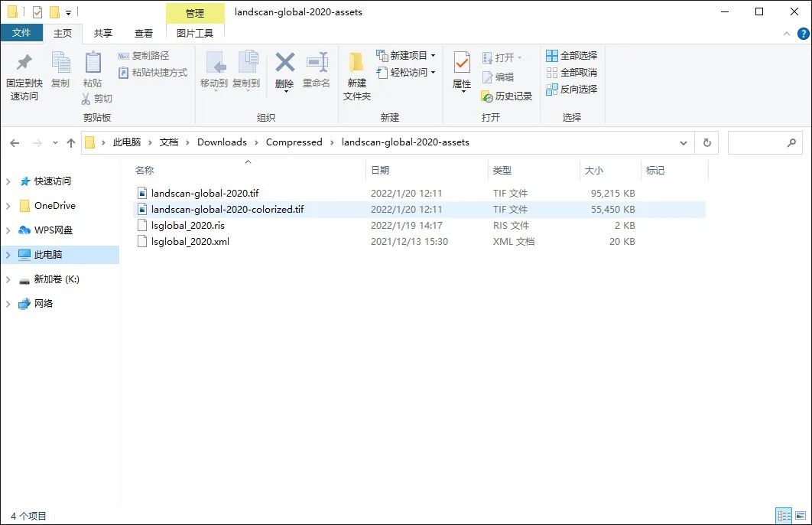
Task: Click Paste shortcut in the ribbon
Action: (153, 73)
